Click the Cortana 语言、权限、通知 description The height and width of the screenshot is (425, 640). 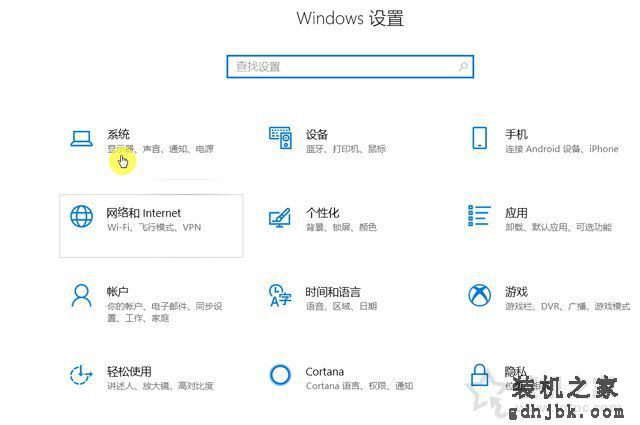(x=360, y=386)
